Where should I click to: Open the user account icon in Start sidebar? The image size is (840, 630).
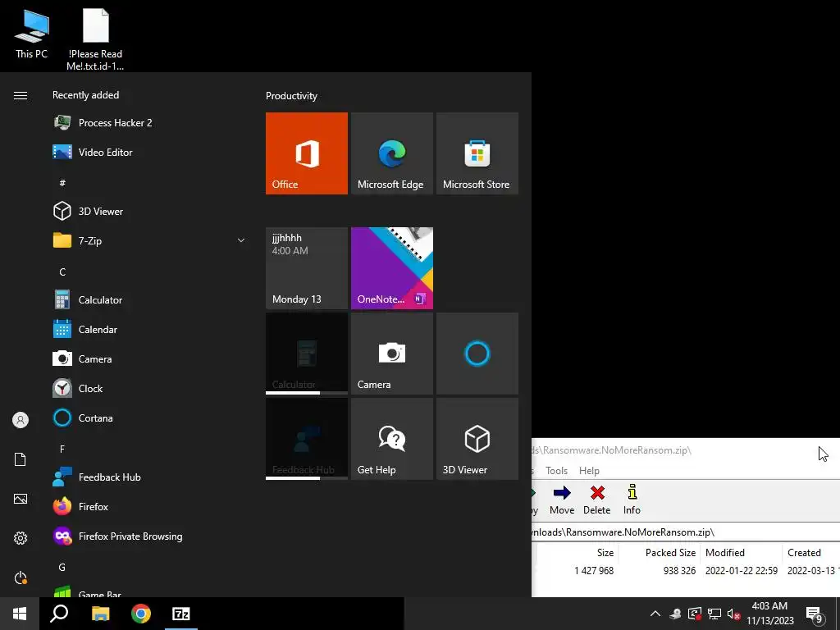[x=21, y=420]
